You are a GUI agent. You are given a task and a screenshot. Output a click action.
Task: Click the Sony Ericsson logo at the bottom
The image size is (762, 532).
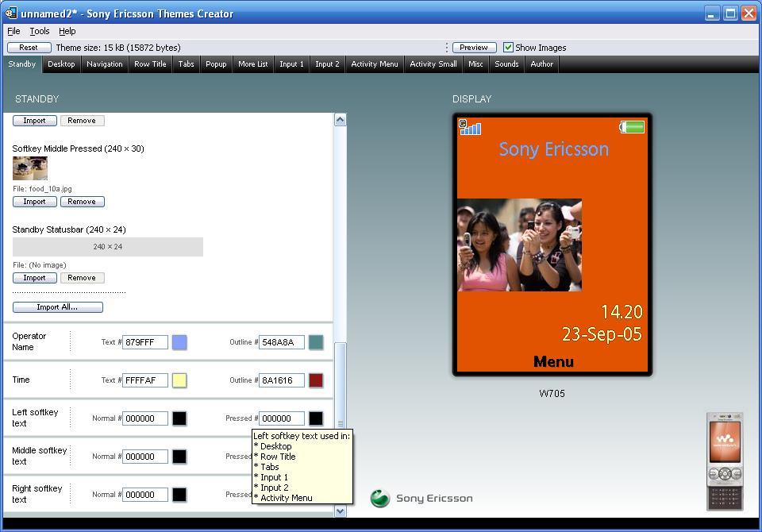421,499
